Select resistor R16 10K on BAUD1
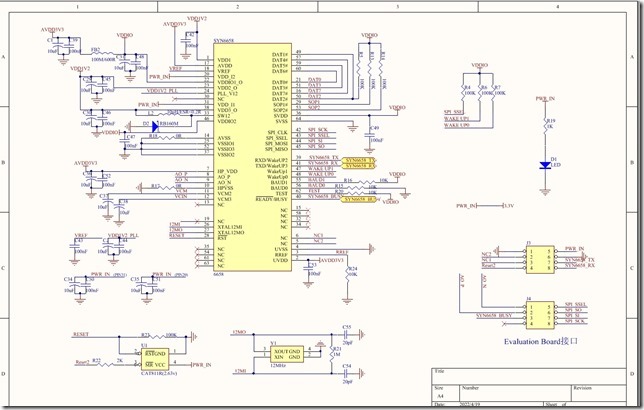 point(365,181)
